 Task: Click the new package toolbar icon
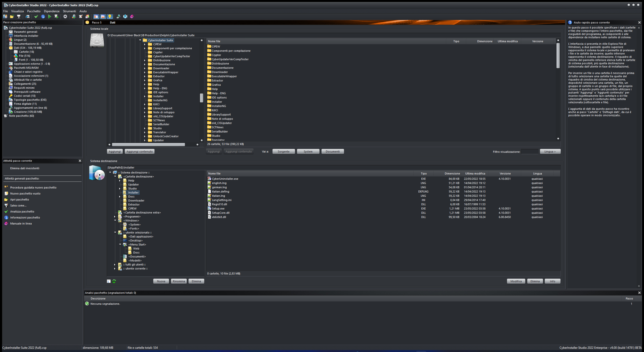[5, 16]
